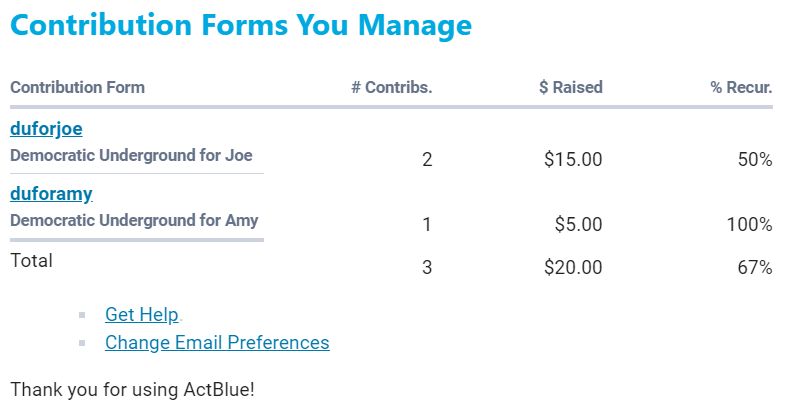This screenshot has height=403, width=789.
Task: Click the 50% recurring value
Action: [x=755, y=159]
